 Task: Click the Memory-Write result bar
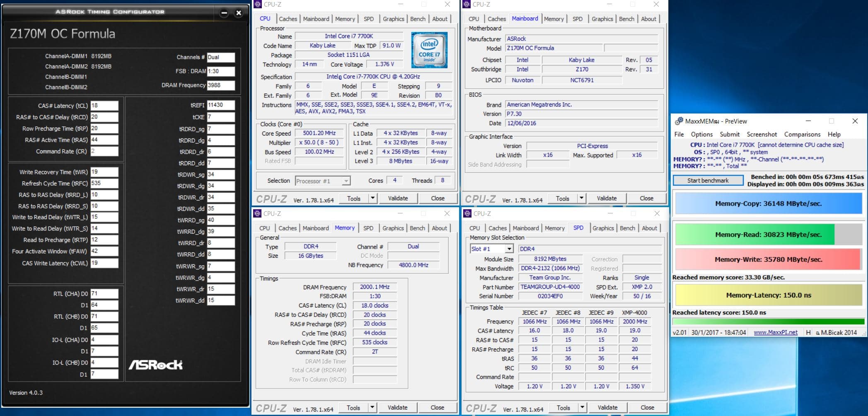[769, 259]
